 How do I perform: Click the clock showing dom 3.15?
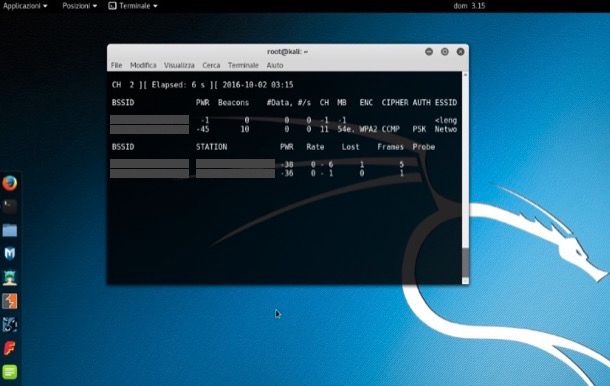click(x=469, y=6)
